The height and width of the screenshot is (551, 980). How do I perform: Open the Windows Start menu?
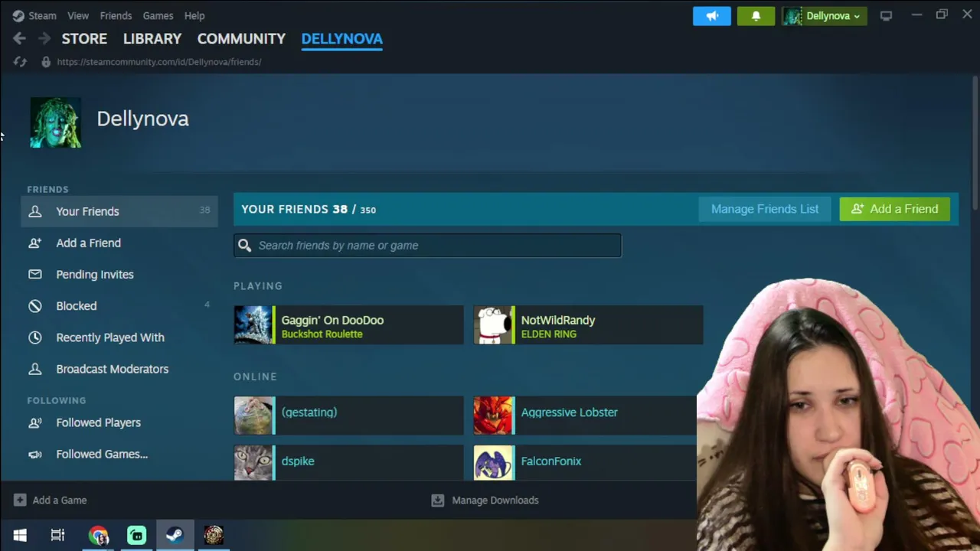click(x=20, y=536)
